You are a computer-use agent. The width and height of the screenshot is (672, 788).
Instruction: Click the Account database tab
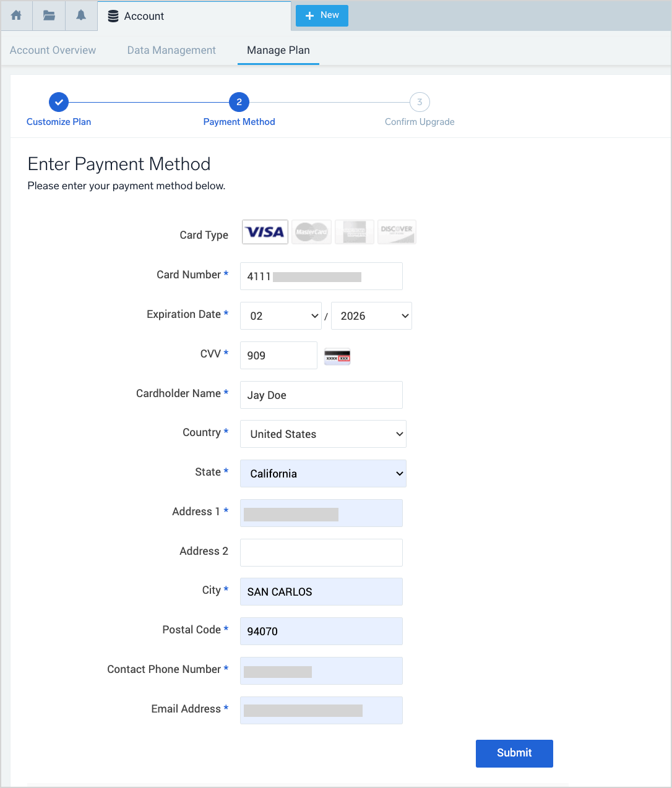coord(136,16)
